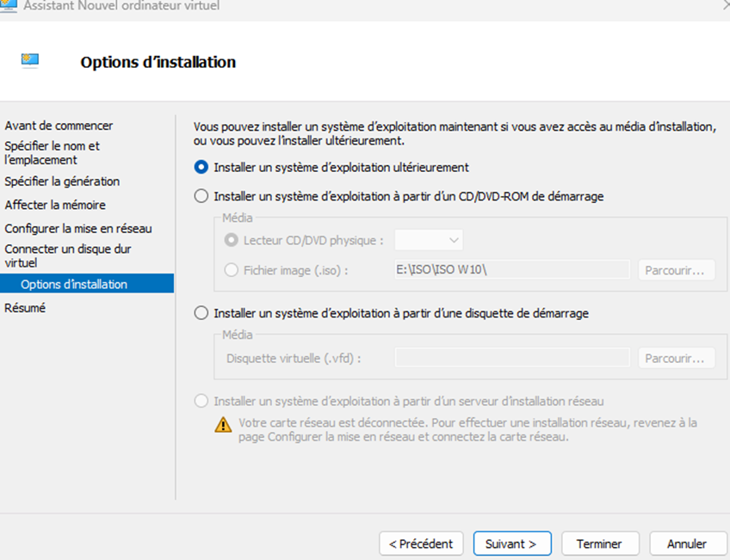The image size is (730, 560).
Task: Jump to Spécifier la génération step
Action: tap(62, 181)
